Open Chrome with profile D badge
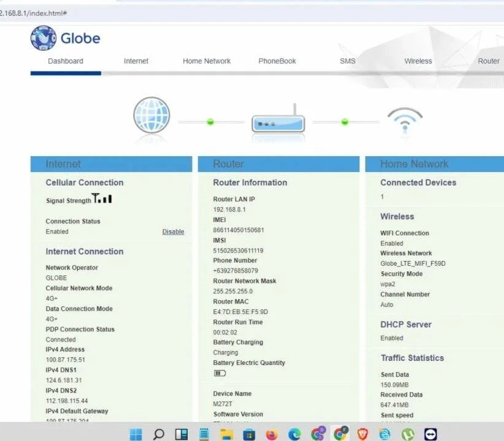Image resolution: width=504 pixels, height=441 pixels. click(x=318, y=434)
